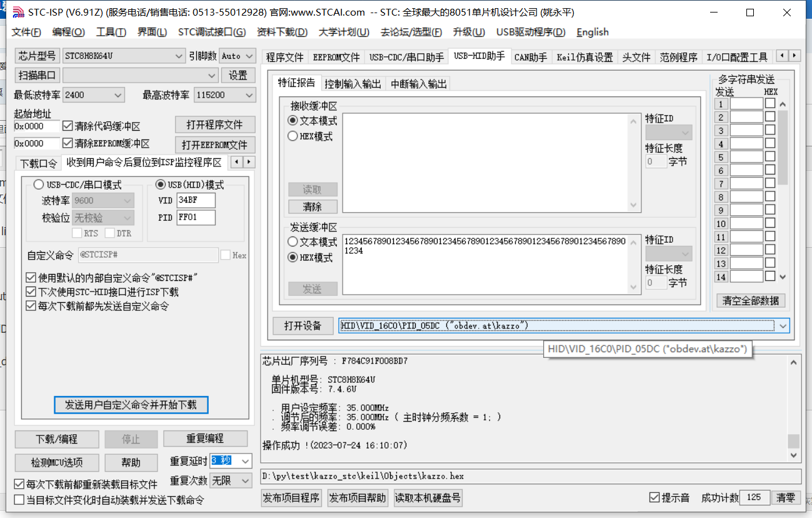Click the 设置 button beside the port list
This screenshot has height=518, width=812.
[x=238, y=75]
